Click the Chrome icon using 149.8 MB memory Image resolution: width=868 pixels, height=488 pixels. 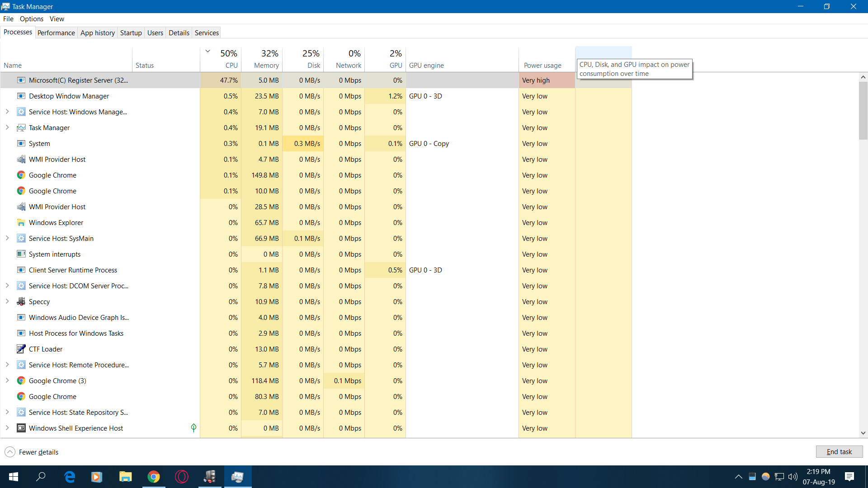(21, 175)
